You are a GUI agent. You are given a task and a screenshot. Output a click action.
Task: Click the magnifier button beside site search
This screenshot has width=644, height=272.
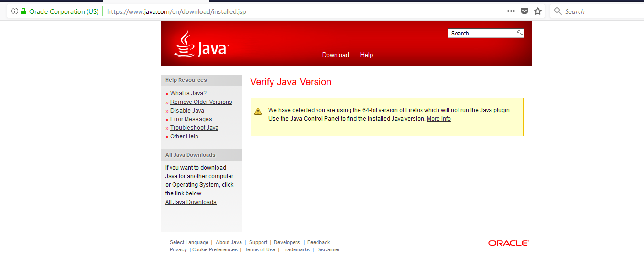coord(520,33)
